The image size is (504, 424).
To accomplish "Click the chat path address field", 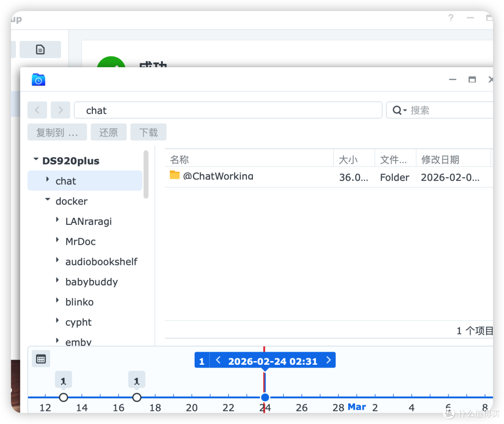I will 228,110.
